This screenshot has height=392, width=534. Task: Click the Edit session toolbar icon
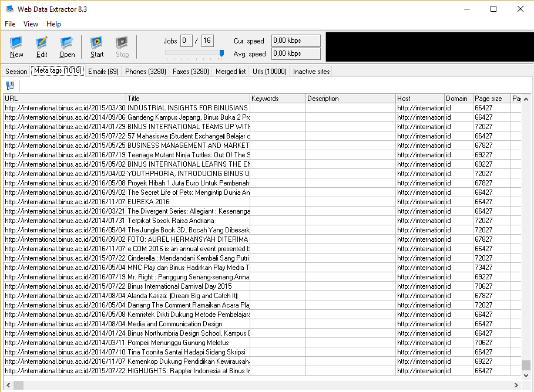(42, 47)
